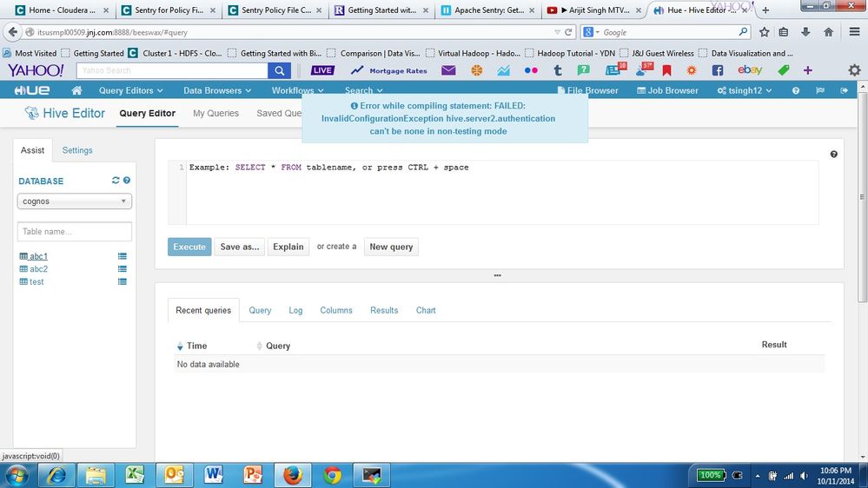This screenshot has height=488, width=868.
Task: Open the Results tab
Action: (x=384, y=310)
